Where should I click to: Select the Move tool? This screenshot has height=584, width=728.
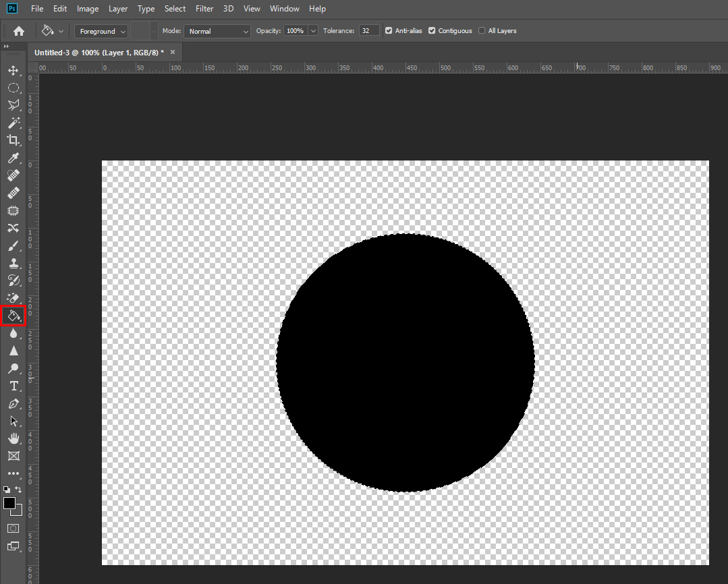click(x=13, y=70)
